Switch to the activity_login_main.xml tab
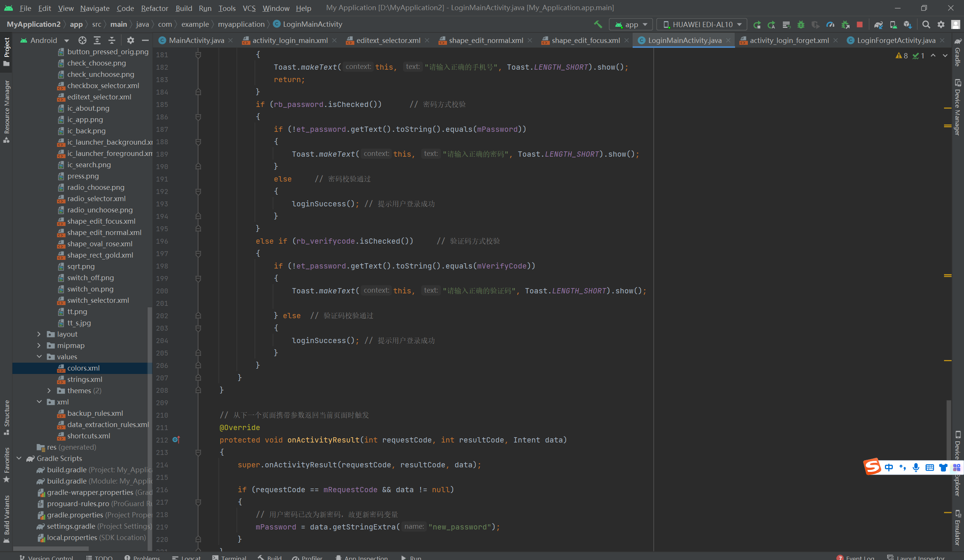 (x=290, y=40)
